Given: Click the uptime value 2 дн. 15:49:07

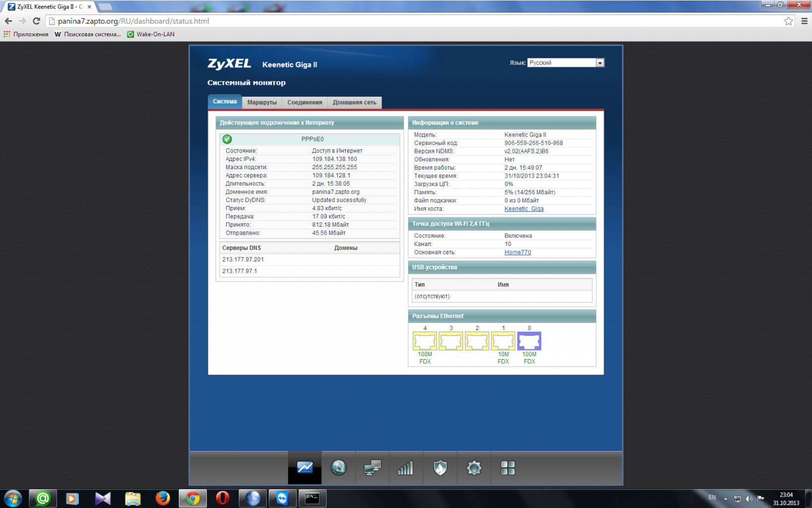Looking at the screenshot, I should click(x=523, y=168).
